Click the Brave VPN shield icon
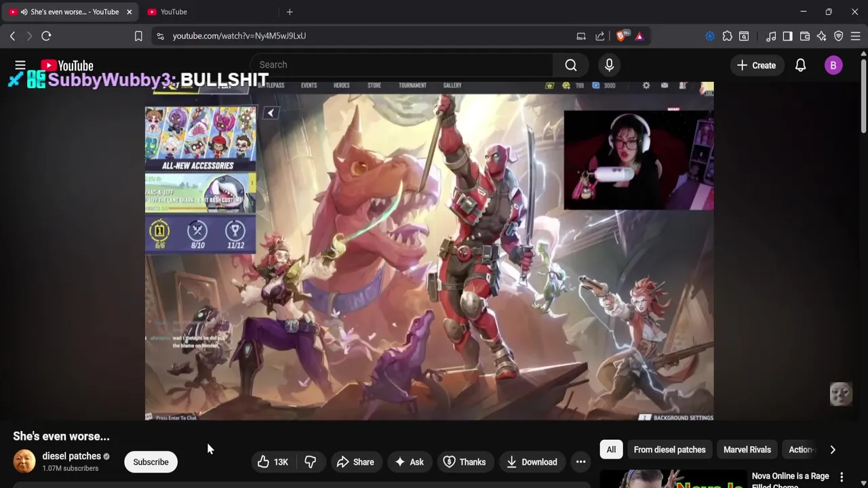868x488 pixels. 839,36
